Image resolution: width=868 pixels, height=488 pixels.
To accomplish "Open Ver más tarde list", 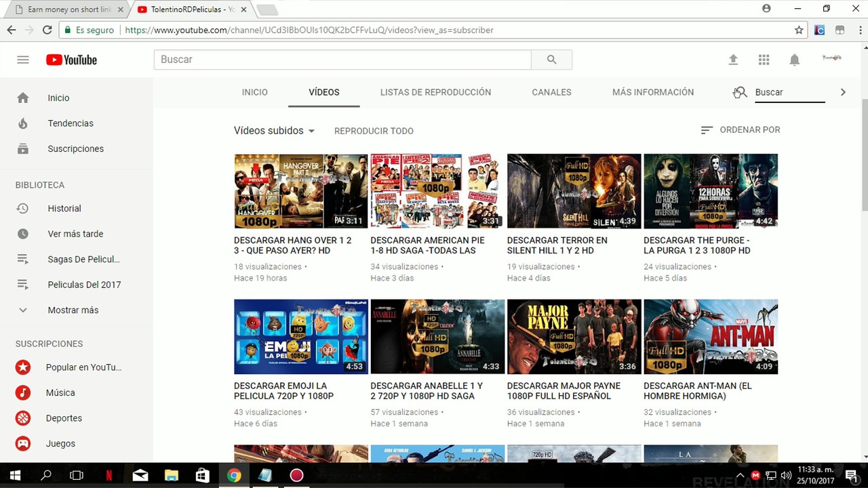I will point(76,234).
